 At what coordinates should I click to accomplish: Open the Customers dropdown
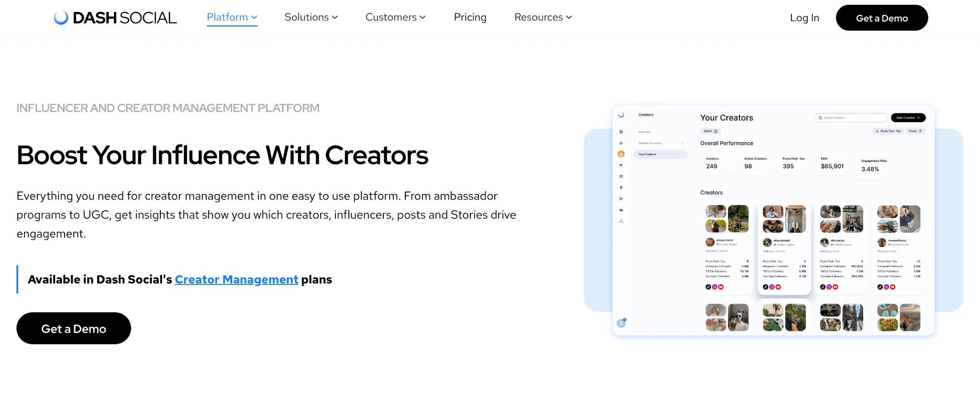point(395,17)
